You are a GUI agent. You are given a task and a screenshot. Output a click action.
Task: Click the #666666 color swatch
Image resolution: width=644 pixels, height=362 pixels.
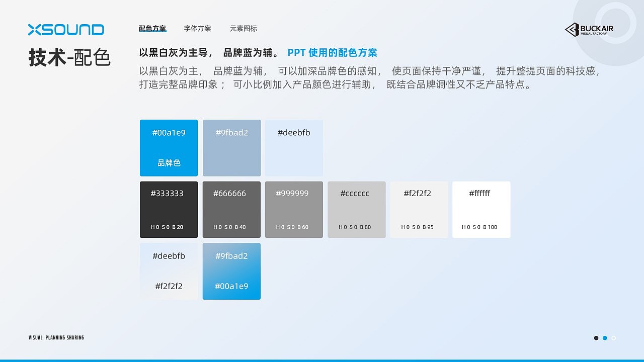click(x=231, y=209)
